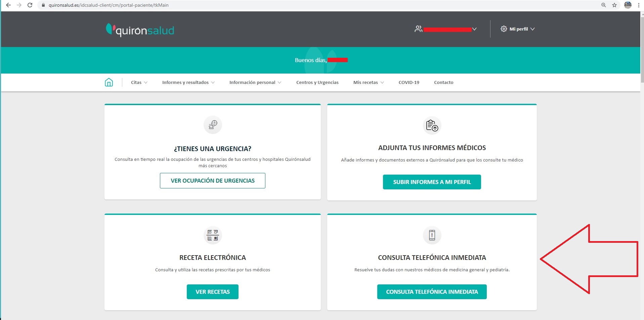Bookmark this page with the star icon
Image resolution: width=644 pixels, height=320 pixels.
tap(614, 5)
